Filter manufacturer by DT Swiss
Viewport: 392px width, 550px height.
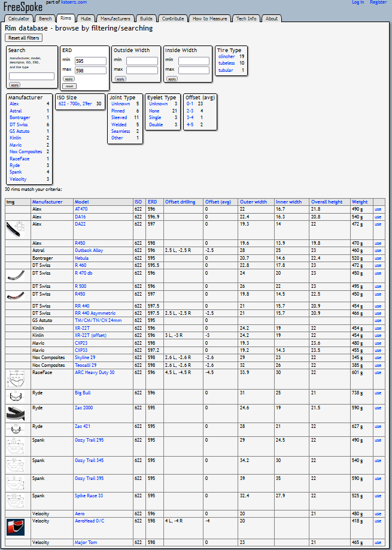(x=18, y=124)
